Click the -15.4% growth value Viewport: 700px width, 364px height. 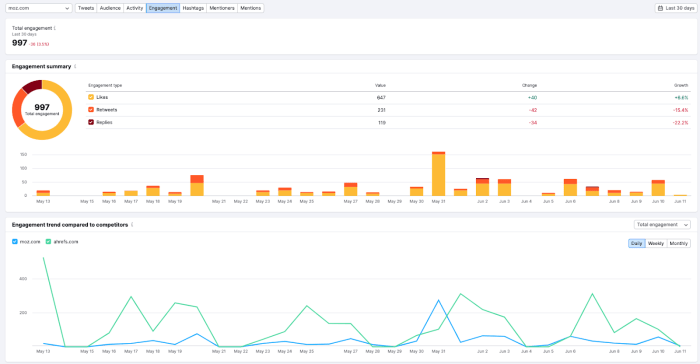680,110
